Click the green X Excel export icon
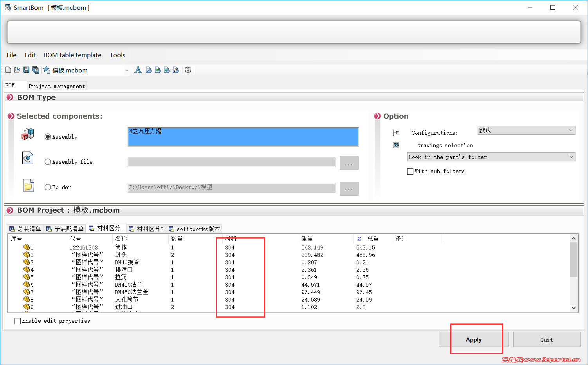 pyautogui.click(x=158, y=70)
